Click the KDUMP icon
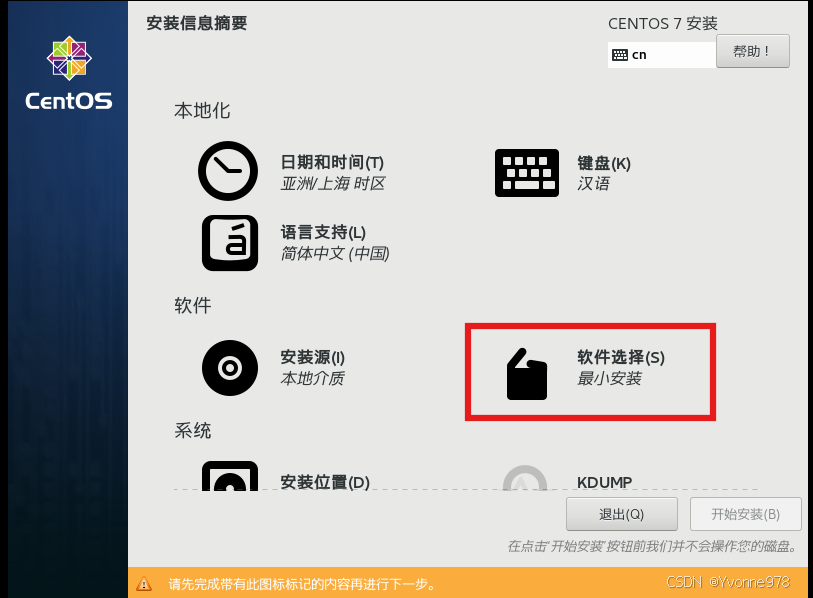813x598 pixels. (x=525, y=478)
